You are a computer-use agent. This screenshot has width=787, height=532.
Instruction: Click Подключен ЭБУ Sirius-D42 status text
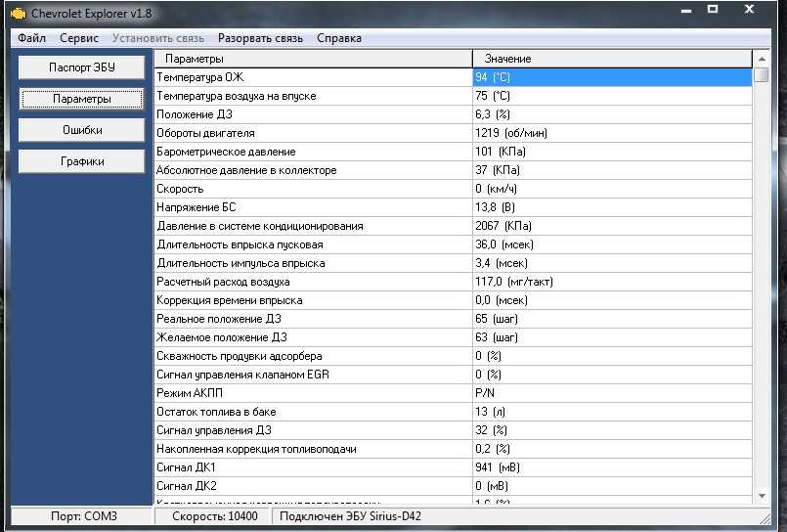[350, 516]
